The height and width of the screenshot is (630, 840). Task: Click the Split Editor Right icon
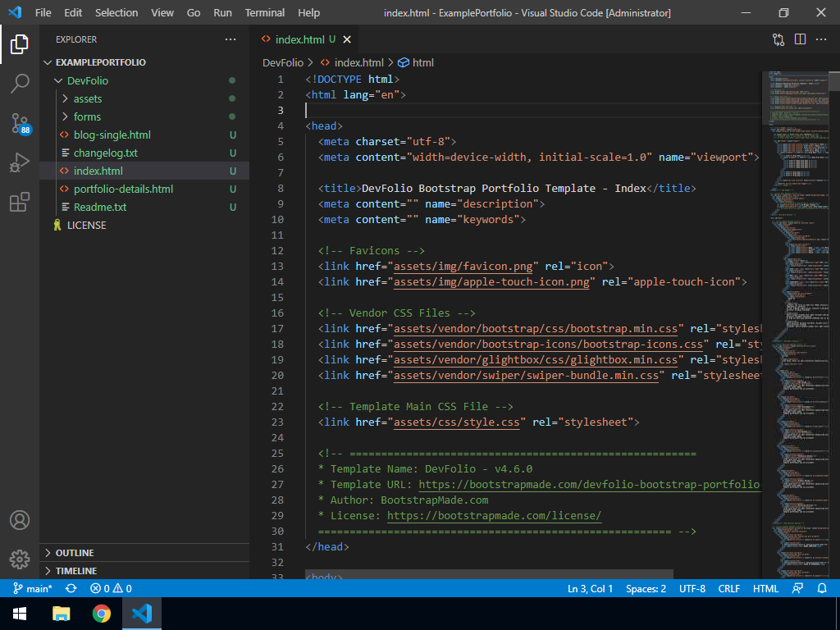pyautogui.click(x=800, y=39)
